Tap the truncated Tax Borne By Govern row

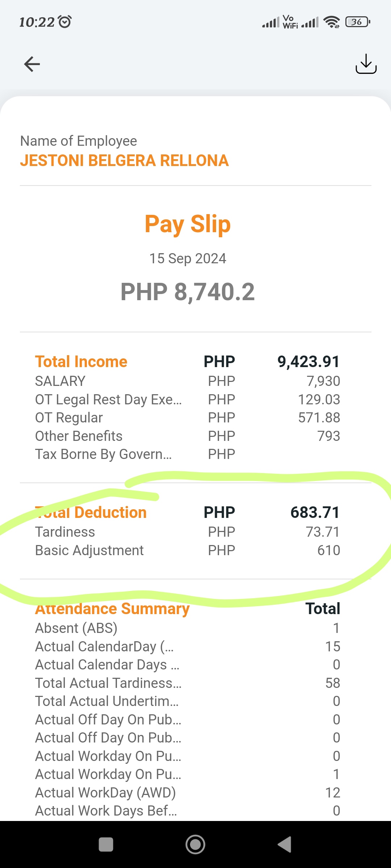tap(103, 454)
